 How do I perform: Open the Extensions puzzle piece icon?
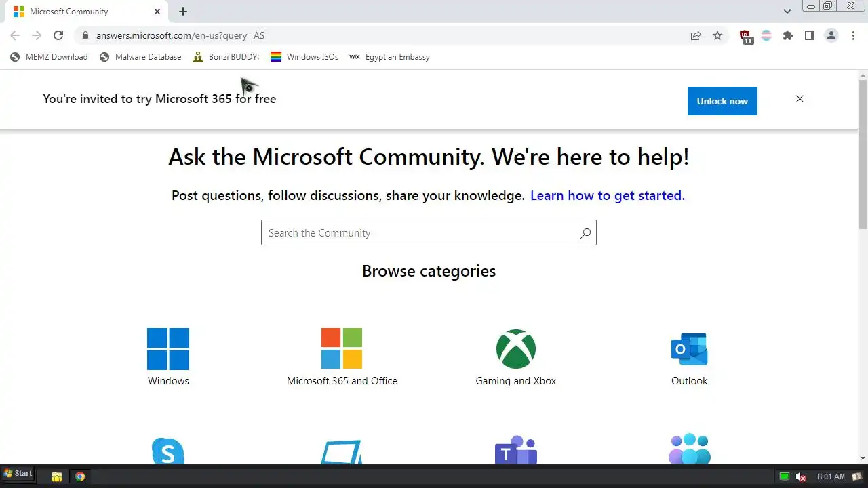[x=788, y=35]
